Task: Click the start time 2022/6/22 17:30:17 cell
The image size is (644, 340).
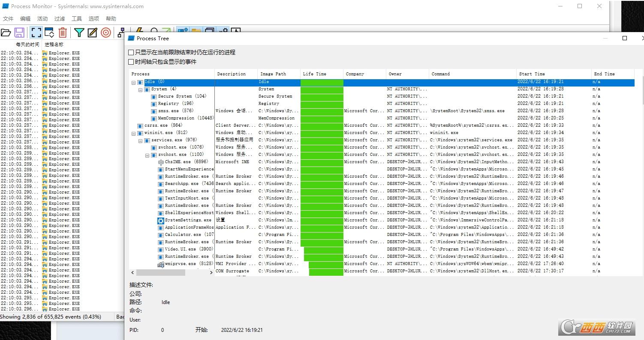Action: pos(540,271)
